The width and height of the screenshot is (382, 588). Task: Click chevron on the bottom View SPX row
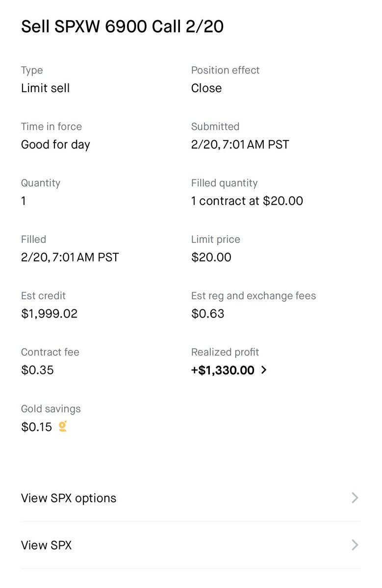click(355, 545)
